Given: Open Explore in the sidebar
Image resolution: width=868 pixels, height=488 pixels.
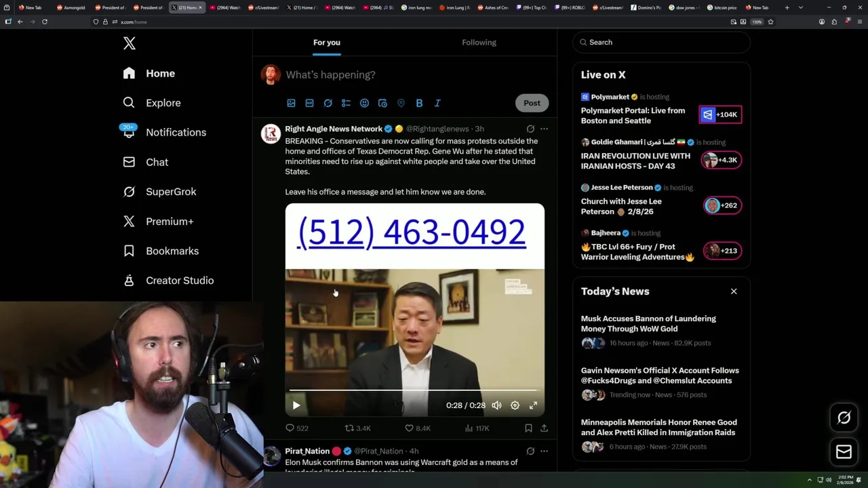Looking at the screenshot, I should [152, 103].
